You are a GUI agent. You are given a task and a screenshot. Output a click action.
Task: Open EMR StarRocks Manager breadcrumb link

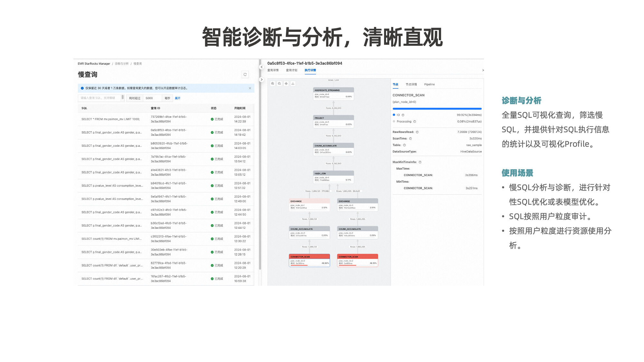click(94, 64)
